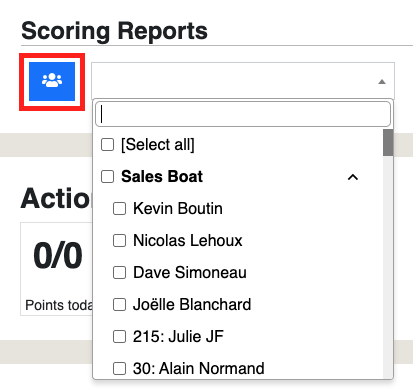Click the Dave Simoneau name entry
This screenshot has height=389, width=413.
click(190, 273)
